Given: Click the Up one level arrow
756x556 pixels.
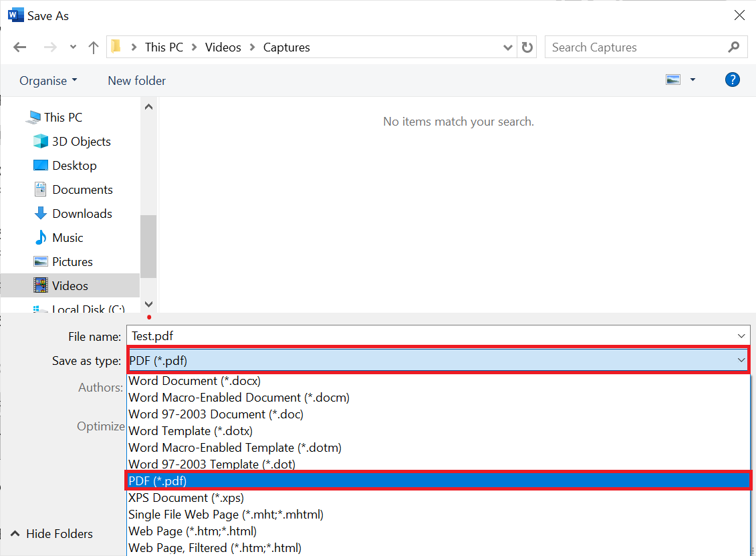Looking at the screenshot, I should [x=94, y=47].
